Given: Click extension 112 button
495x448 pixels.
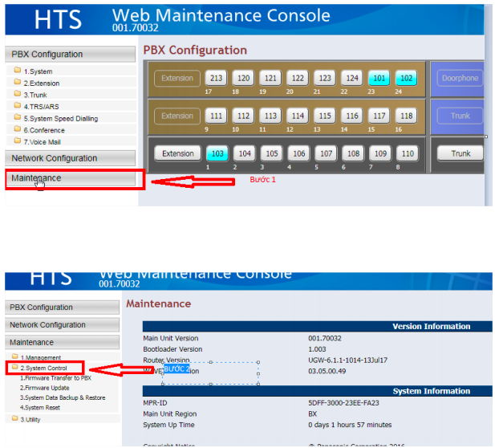Looking at the screenshot, I should pyautogui.click(x=243, y=116).
